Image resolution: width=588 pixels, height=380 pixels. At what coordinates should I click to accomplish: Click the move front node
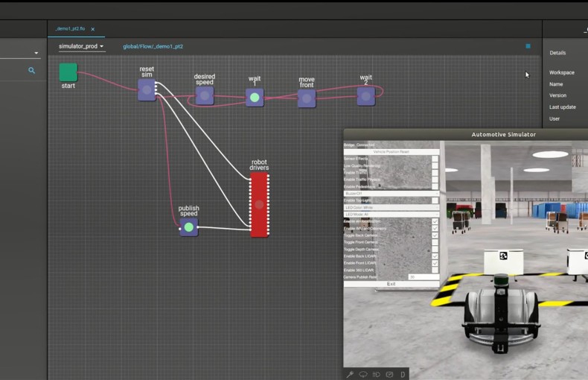pos(307,98)
